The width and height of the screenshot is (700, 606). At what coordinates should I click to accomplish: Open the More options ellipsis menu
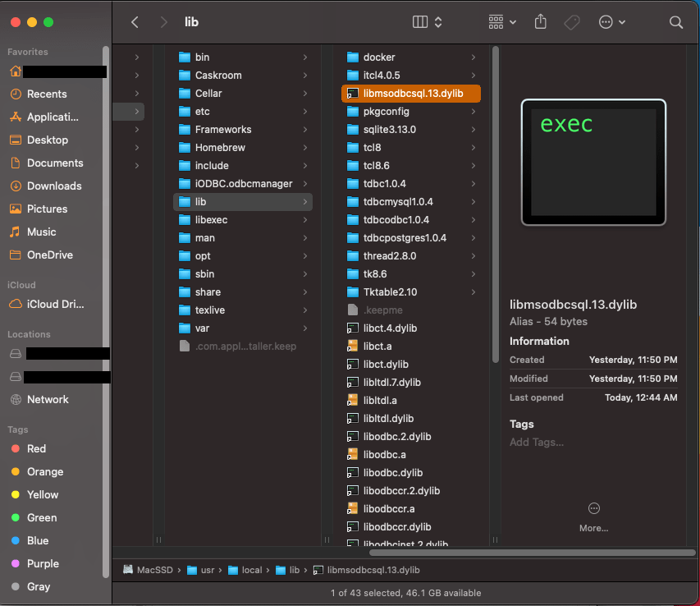611,22
